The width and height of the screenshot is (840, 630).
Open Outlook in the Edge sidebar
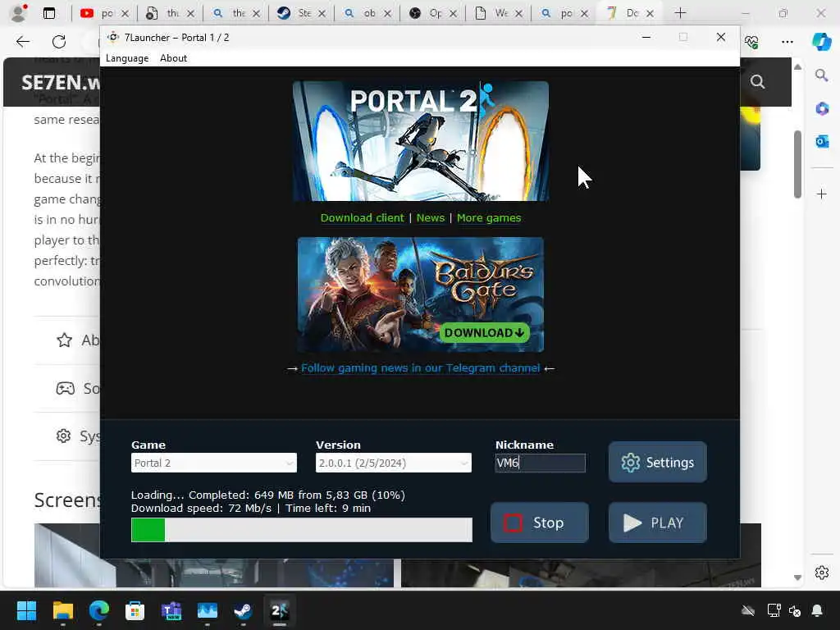click(x=822, y=141)
